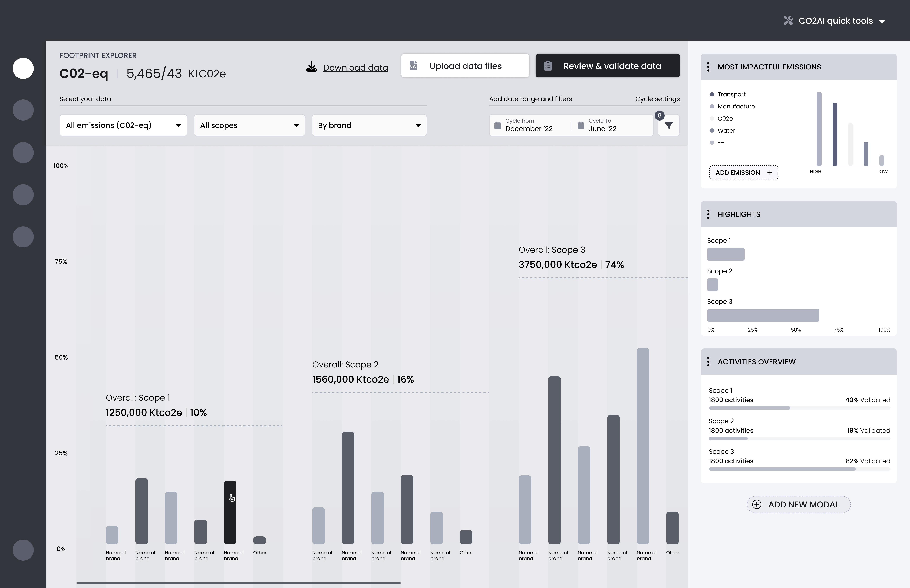The image size is (910, 588).
Task: Toggle the Manufacture legend item
Action: [x=736, y=107]
